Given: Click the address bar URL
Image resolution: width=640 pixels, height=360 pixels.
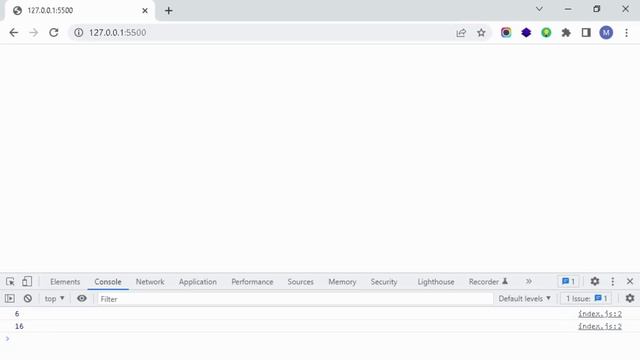Looking at the screenshot, I should click(118, 33).
